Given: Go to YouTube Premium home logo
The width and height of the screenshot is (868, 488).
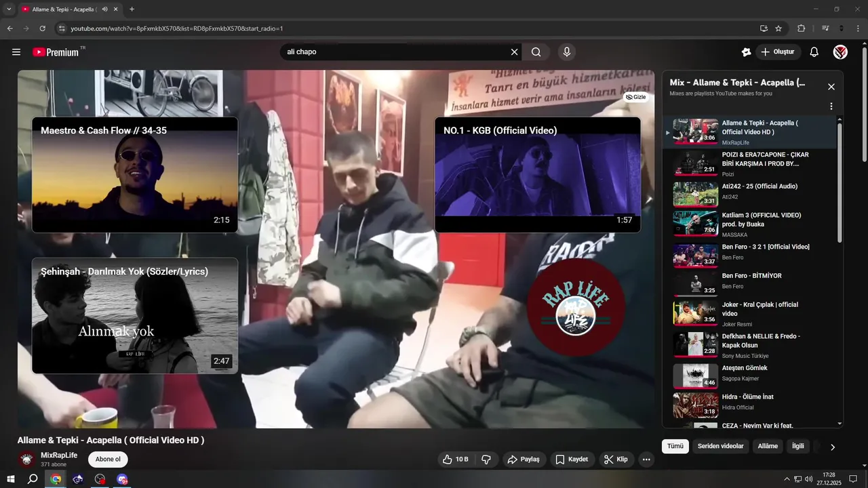Looking at the screenshot, I should click(57, 52).
